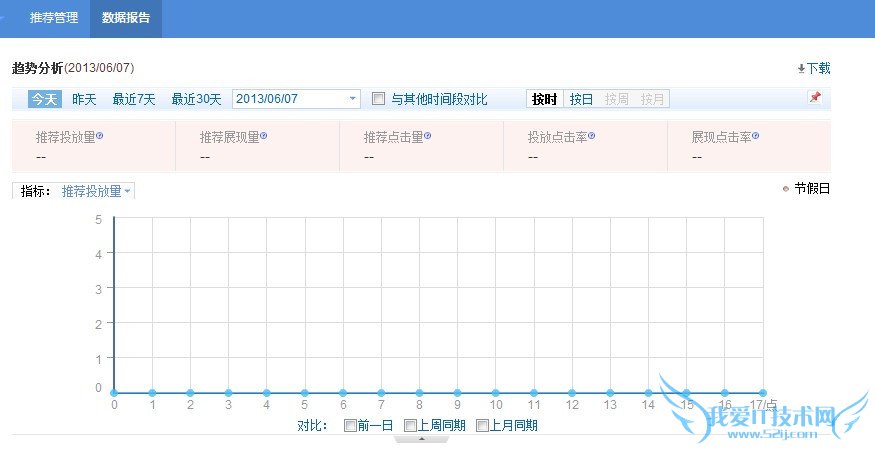The height and width of the screenshot is (449, 875).
Task: Check the 上周同期 comparison checkbox
Action: [410, 426]
